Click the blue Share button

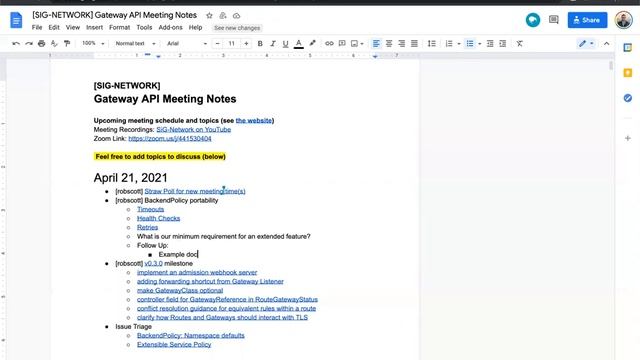587,20
